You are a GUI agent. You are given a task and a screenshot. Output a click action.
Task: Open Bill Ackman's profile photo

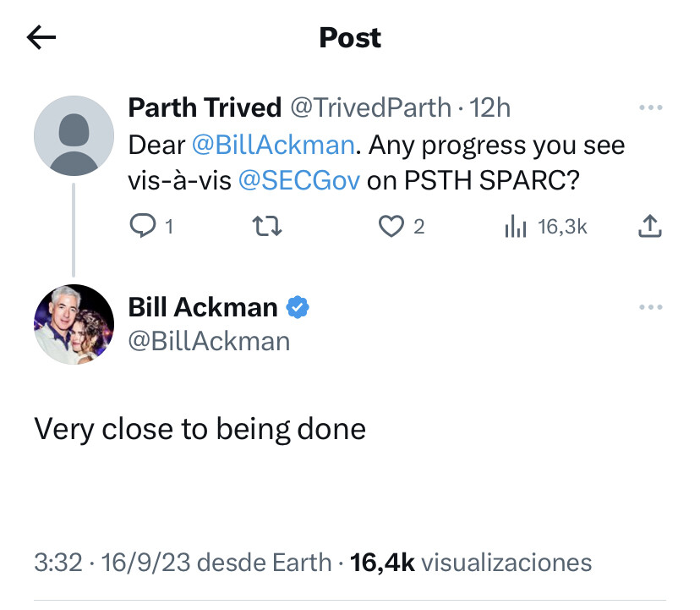pos(74,325)
